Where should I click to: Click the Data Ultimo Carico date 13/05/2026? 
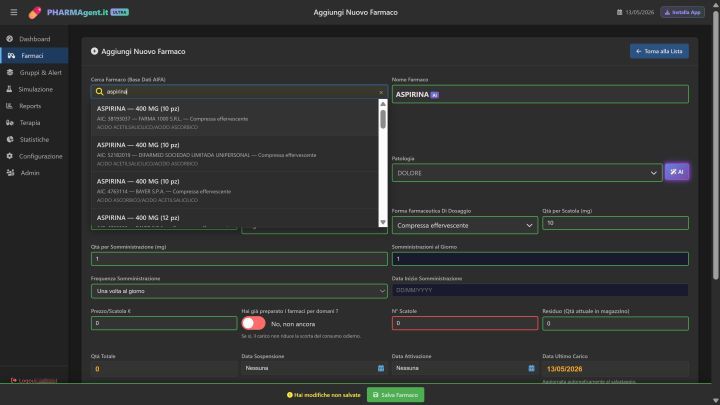click(564, 369)
